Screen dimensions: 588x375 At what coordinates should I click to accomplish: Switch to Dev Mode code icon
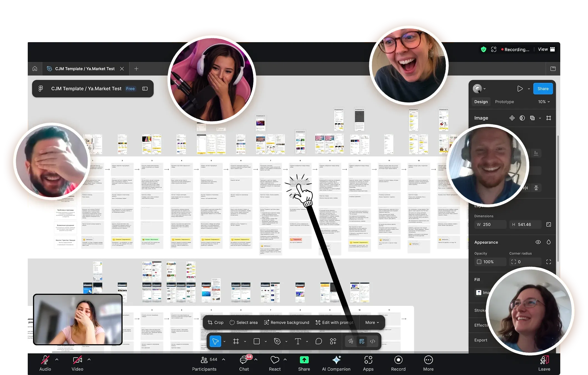pyautogui.click(x=372, y=341)
